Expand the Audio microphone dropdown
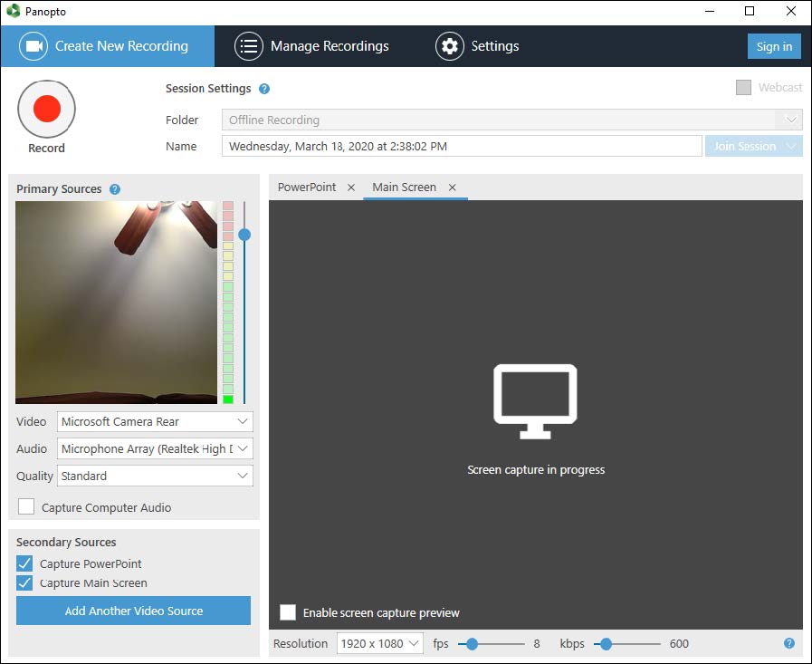Viewport: 812px width, 664px height. click(155, 448)
